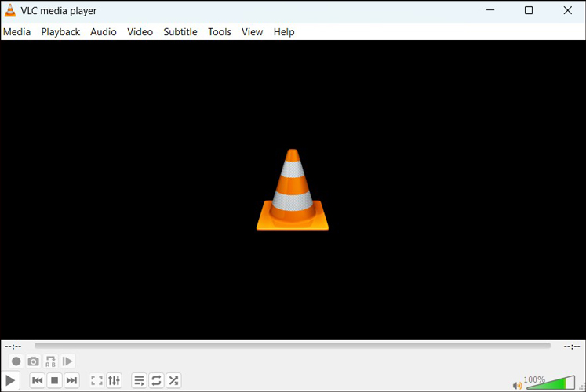Toggle fullscreen video mode
The image size is (586, 392).
pyautogui.click(x=96, y=380)
